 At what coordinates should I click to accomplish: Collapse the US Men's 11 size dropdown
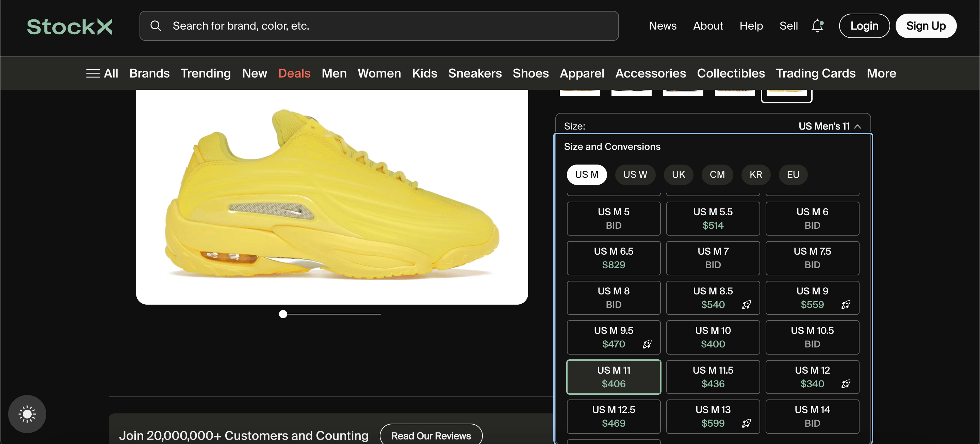(830, 126)
